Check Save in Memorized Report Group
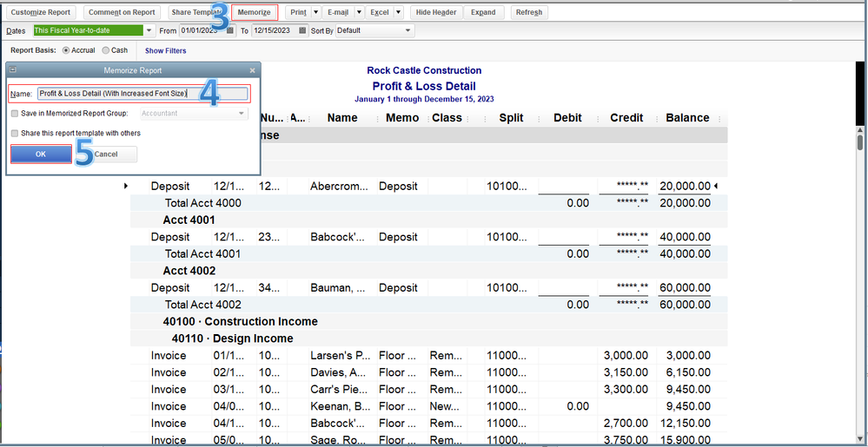The width and height of the screenshot is (868, 447). coord(15,114)
